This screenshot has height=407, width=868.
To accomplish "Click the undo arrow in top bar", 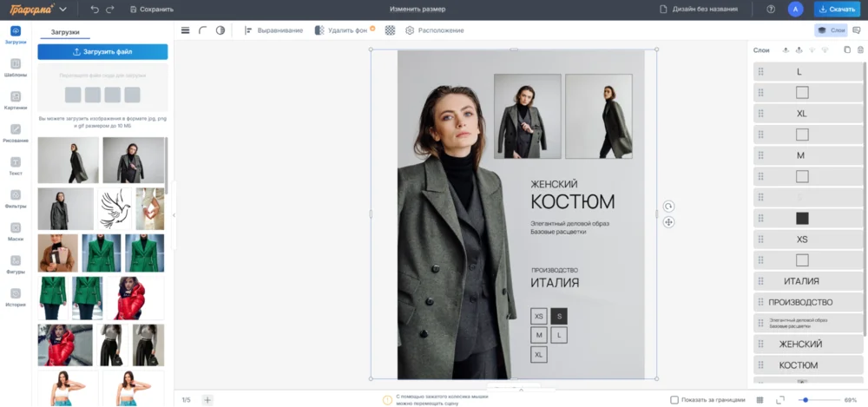I will pyautogui.click(x=94, y=9).
